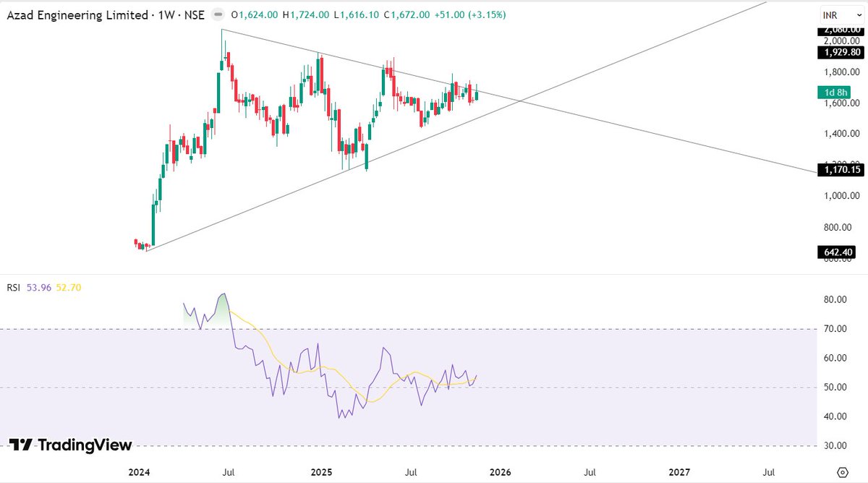Click the 2027 time axis label
This screenshot has width=868, height=483.
679,472
